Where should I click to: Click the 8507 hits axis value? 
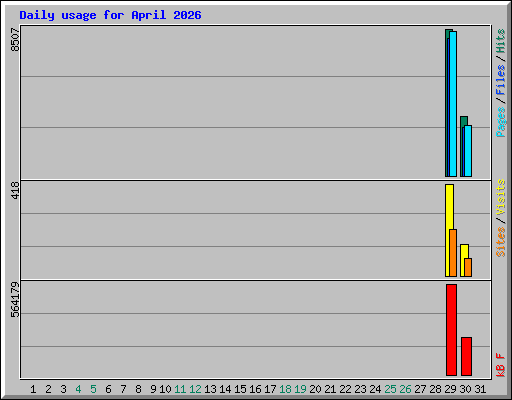point(15,39)
